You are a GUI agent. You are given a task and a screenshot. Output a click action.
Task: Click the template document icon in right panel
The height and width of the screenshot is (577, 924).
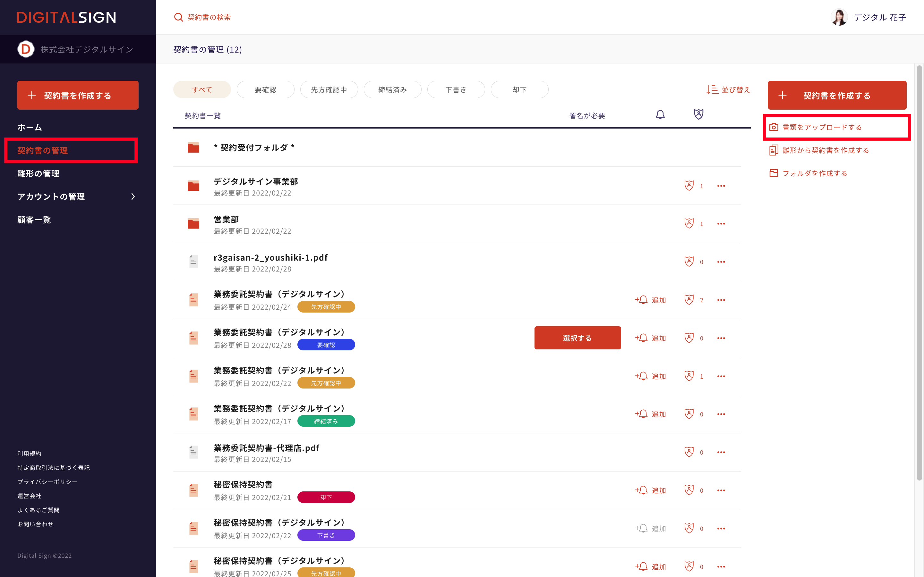(774, 150)
